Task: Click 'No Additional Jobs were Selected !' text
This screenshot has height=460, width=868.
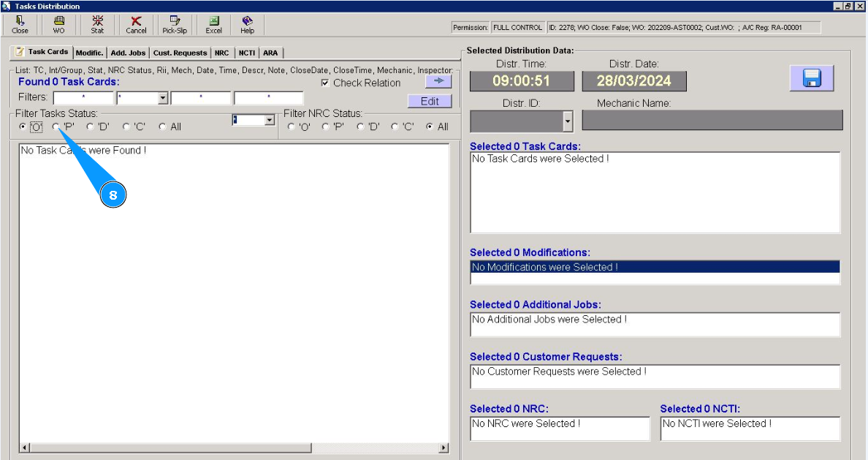Action: pyautogui.click(x=549, y=320)
